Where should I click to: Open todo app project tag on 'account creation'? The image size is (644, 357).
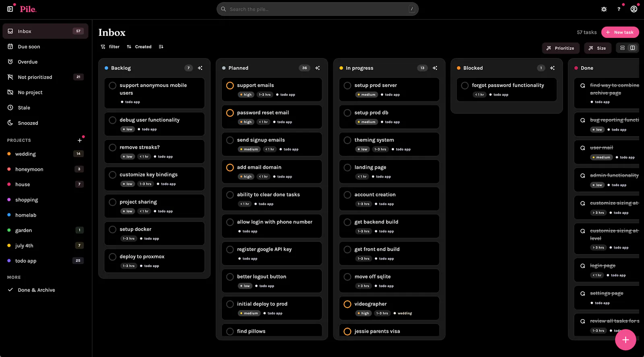(384, 204)
